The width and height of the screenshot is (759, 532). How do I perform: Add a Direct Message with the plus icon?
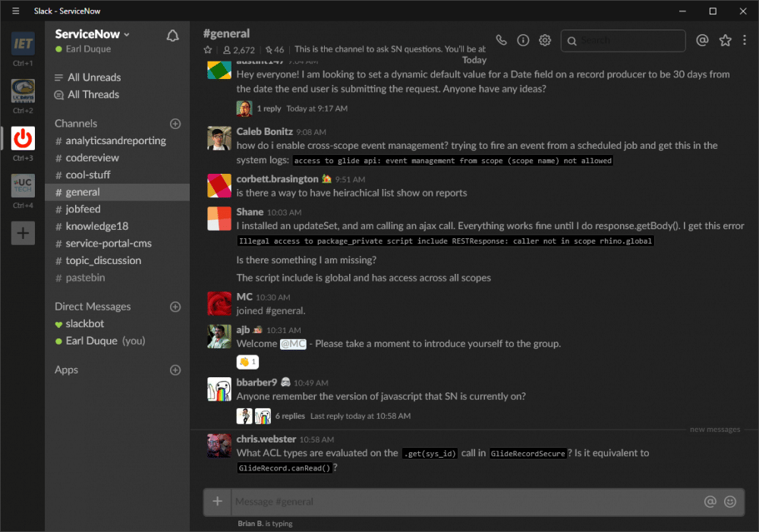click(175, 307)
